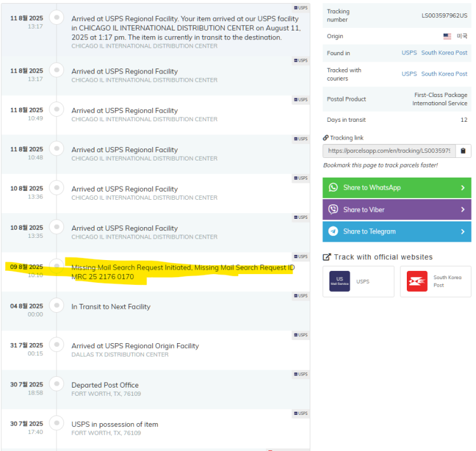Click timeline dot for 30 Jul 18:58 event
Image resolution: width=476 pixels, height=451 pixels.
56,383
